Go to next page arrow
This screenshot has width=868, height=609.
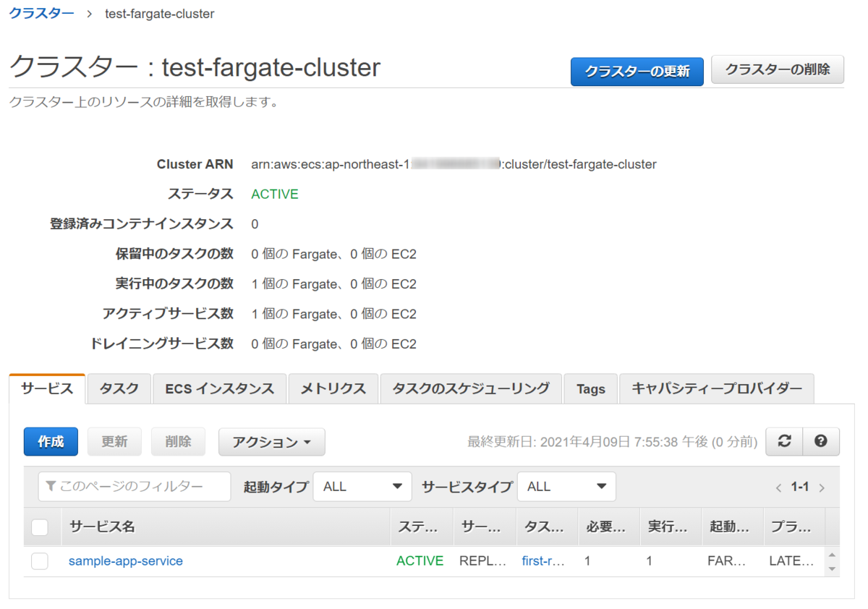click(822, 487)
